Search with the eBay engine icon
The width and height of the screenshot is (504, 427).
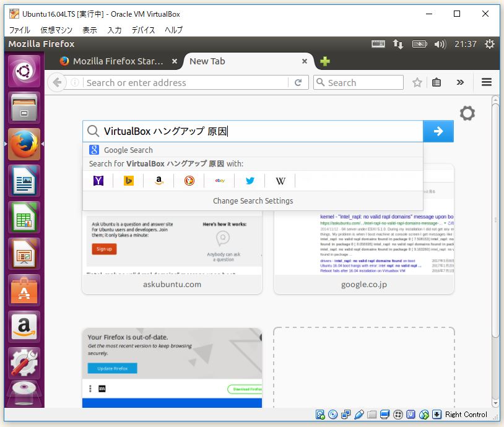220,181
